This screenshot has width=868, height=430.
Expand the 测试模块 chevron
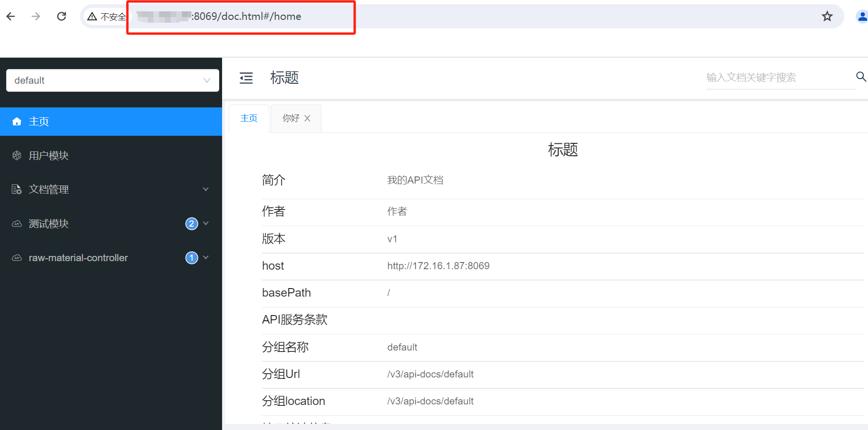(206, 223)
